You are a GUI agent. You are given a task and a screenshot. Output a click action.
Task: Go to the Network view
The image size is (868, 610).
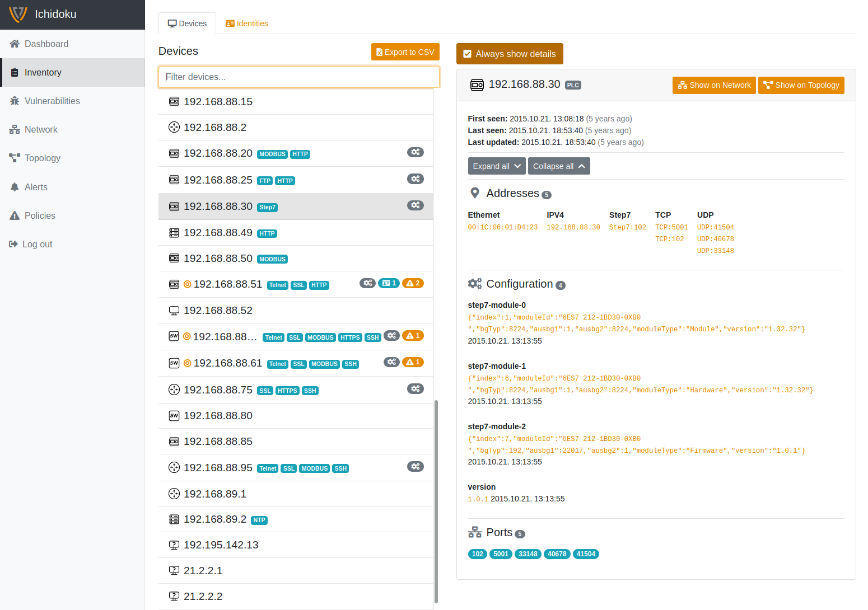tap(72, 129)
